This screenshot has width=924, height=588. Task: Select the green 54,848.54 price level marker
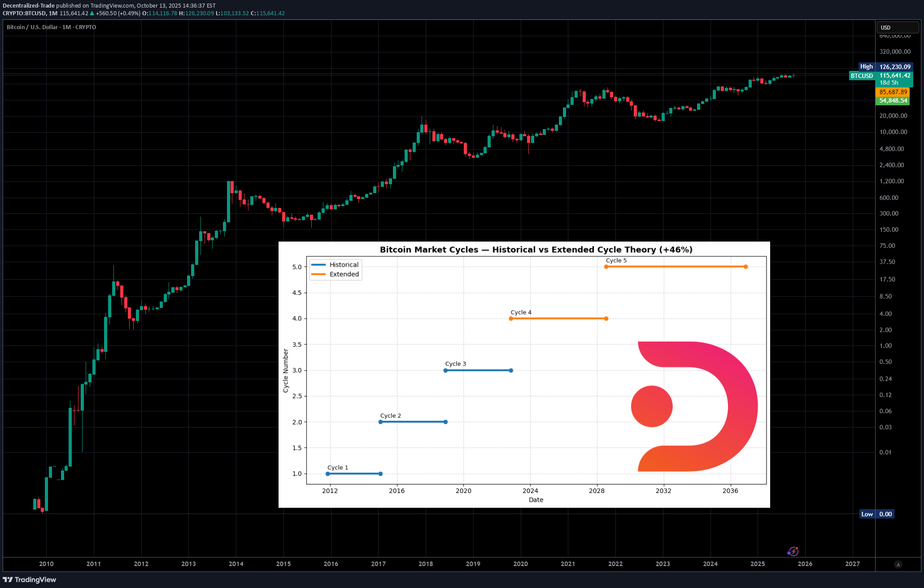893,100
